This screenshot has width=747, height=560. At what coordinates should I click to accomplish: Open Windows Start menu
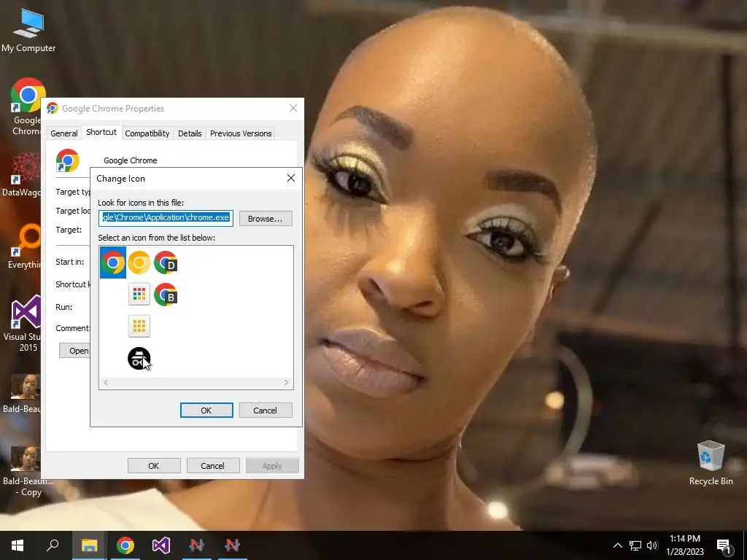coord(18,545)
